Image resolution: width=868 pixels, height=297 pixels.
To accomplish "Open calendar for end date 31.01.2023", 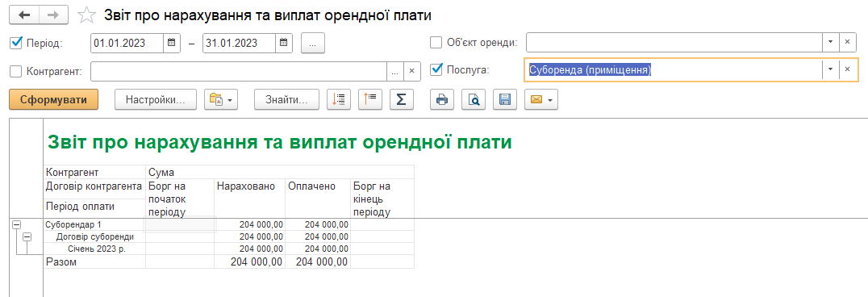I will pyautogui.click(x=283, y=43).
